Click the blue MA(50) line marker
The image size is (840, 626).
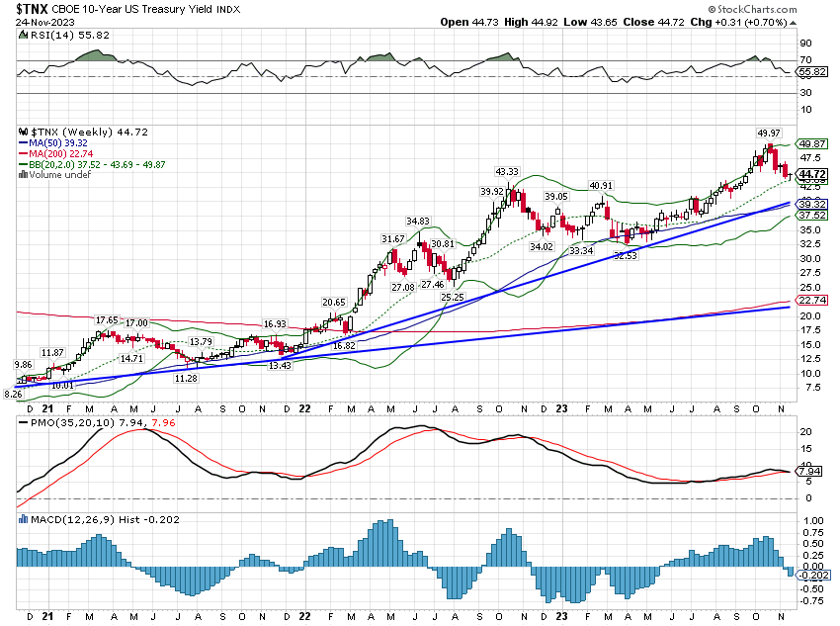click(23, 142)
